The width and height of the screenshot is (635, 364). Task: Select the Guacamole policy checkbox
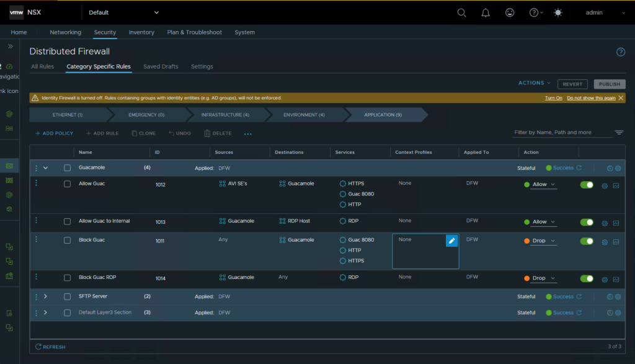click(x=67, y=168)
